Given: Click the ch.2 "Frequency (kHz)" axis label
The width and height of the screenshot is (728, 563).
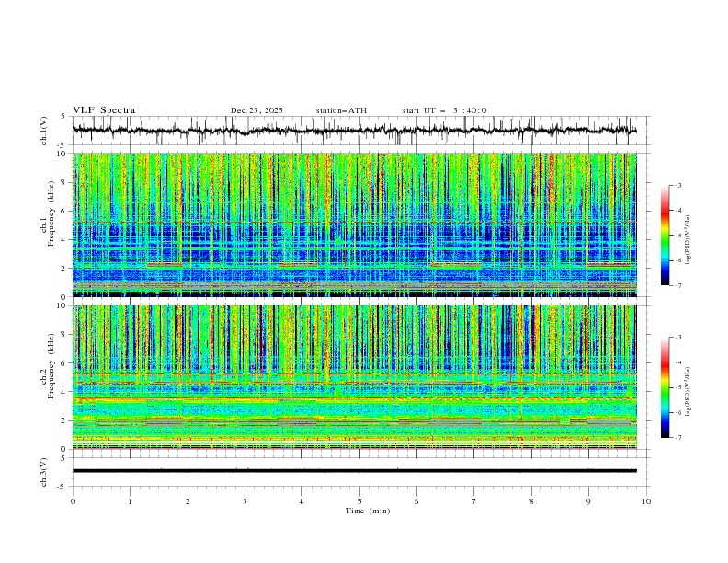Looking at the screenshot, I should [x=51, y=365].
